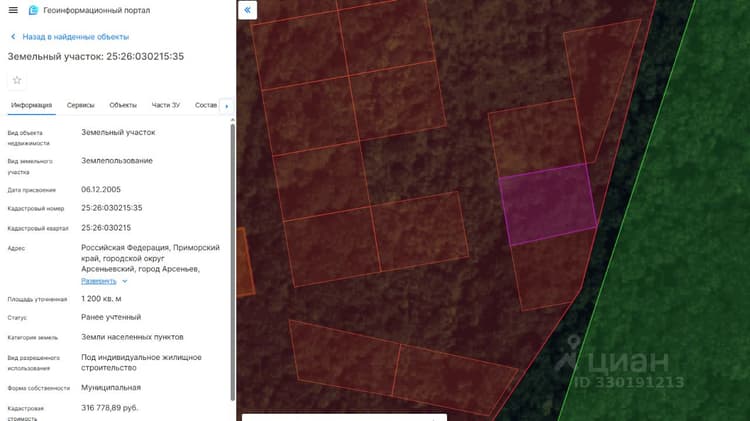Select Под индивидуальное жилищное строительство text

(x=141, y=363)
